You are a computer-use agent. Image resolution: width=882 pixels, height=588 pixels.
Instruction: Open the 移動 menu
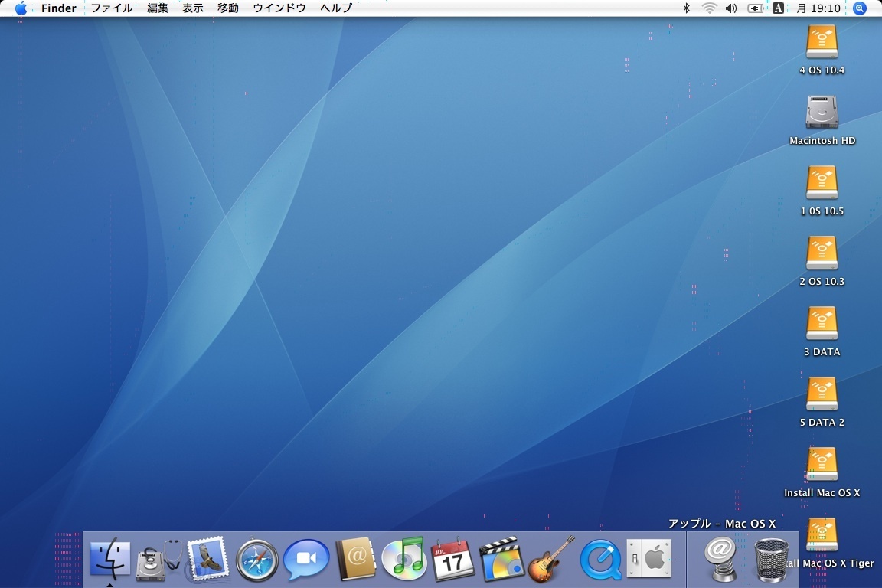point(228,8)
